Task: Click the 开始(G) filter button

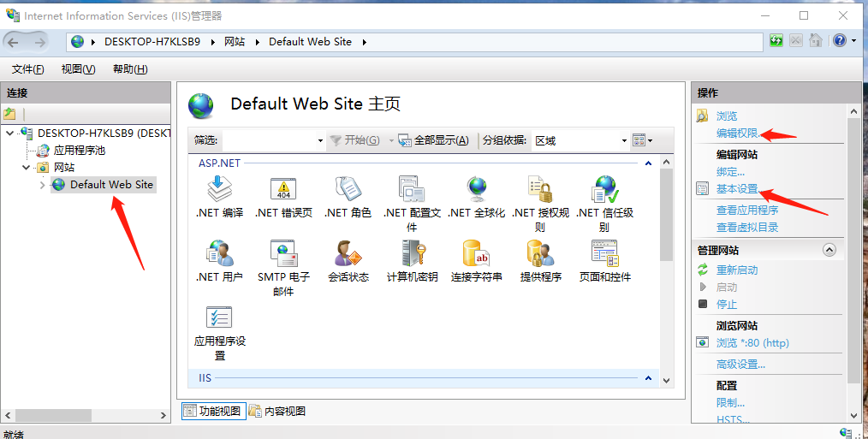Action: [x=355, y=140]
